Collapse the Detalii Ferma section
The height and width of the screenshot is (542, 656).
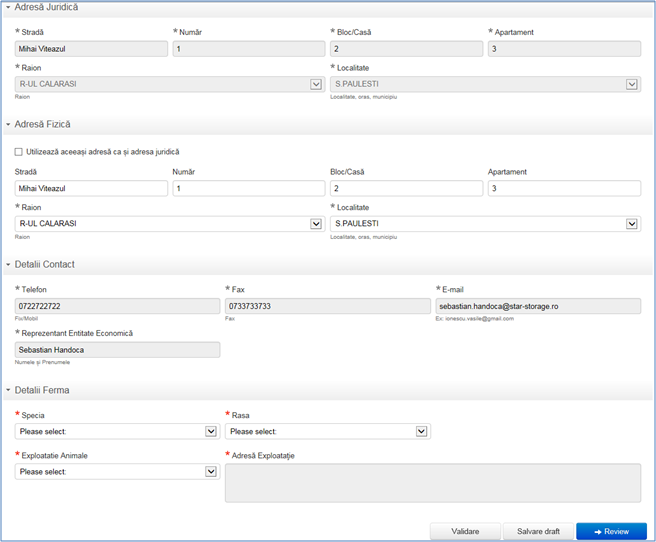[9, 390]
